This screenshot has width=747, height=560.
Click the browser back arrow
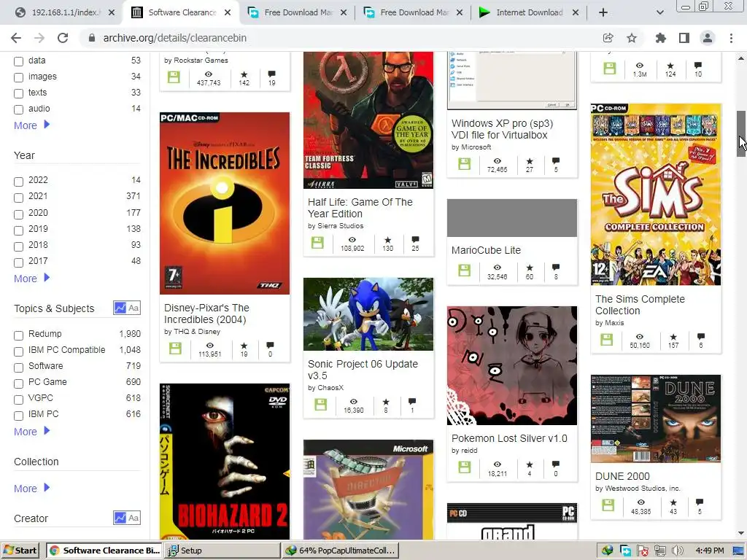pos(16,38)
